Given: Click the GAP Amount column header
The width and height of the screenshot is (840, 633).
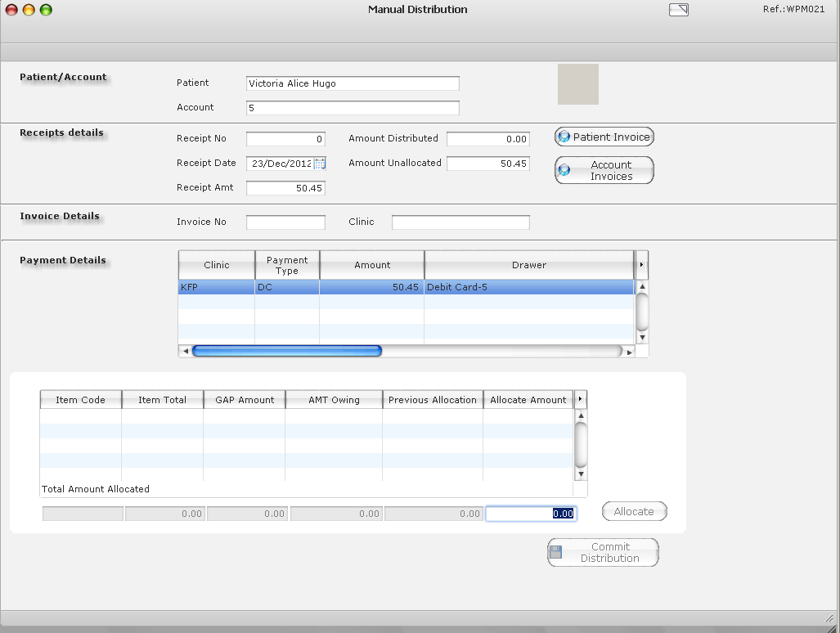Looking at the screenshot, I should point(245,400).
